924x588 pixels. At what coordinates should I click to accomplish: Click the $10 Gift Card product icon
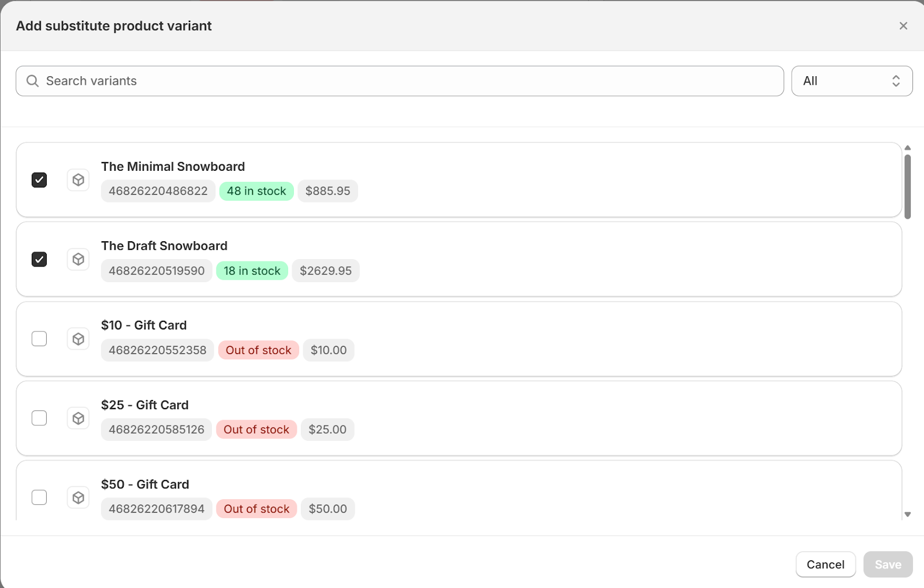78,339
